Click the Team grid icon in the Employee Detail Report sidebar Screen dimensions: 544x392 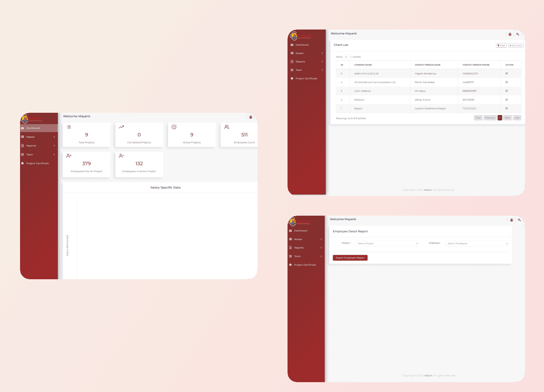(x=291, y=256)
